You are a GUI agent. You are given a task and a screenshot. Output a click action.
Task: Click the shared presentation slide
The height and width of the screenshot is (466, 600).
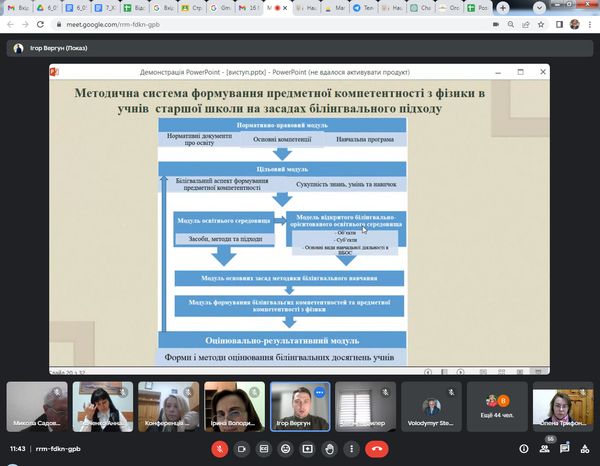298,220
